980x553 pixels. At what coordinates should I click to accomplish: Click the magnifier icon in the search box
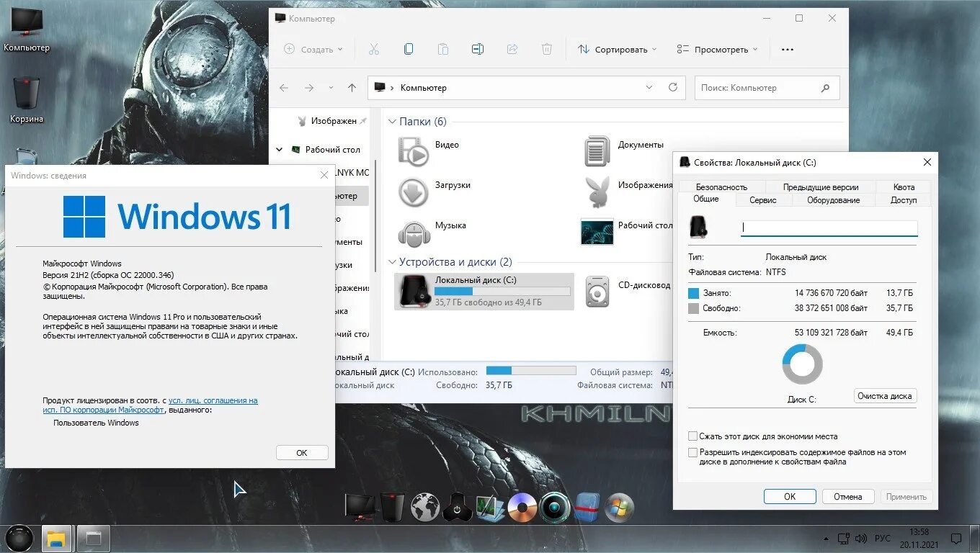tap(825, 88)
